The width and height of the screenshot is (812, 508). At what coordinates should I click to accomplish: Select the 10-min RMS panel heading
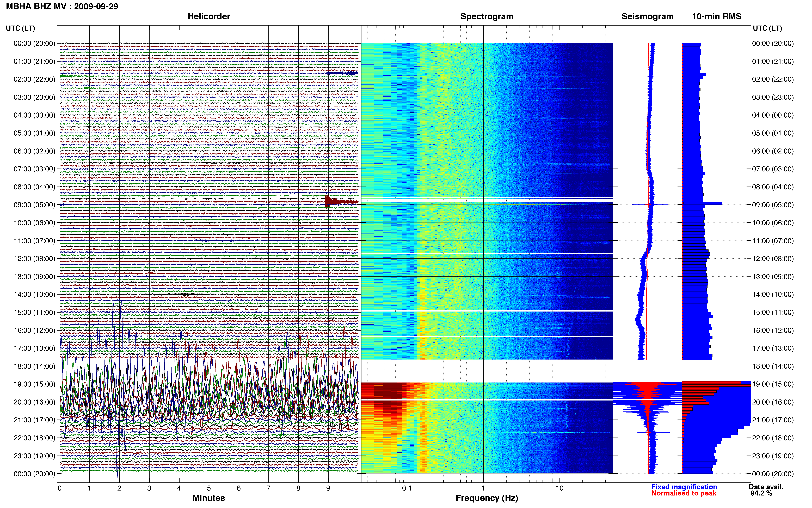click(x=717, y=16)
